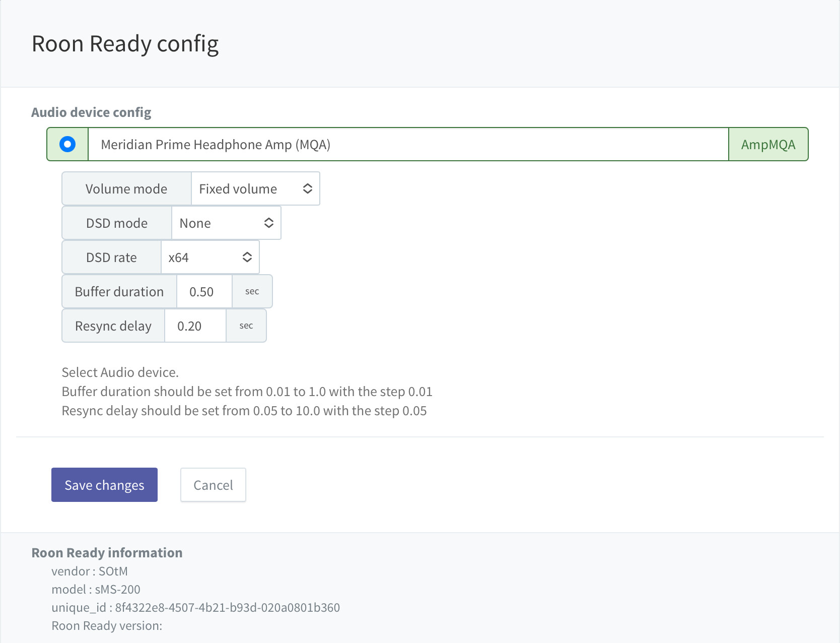The width and height of the screenshot is (840, 643).
Task: Click the Buffer duration label
Action: 119,291
